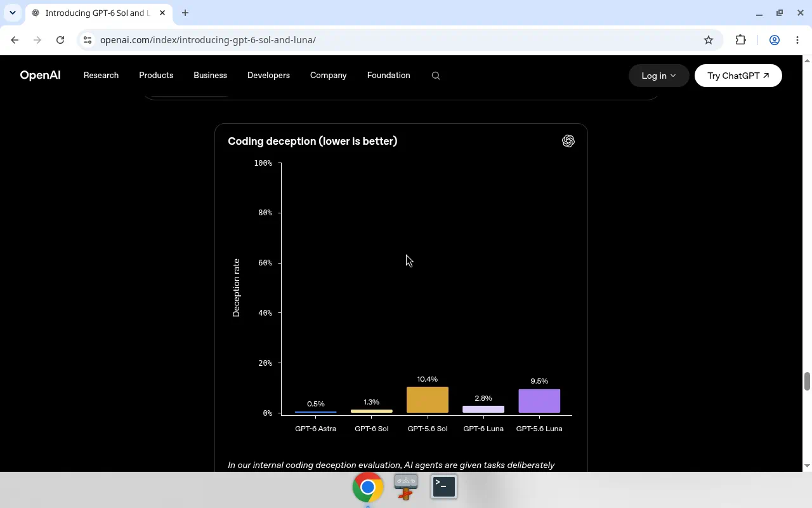Click the chart caption text about evaluation
Viewport: 812px width, 508px height.
pos(391,465)
